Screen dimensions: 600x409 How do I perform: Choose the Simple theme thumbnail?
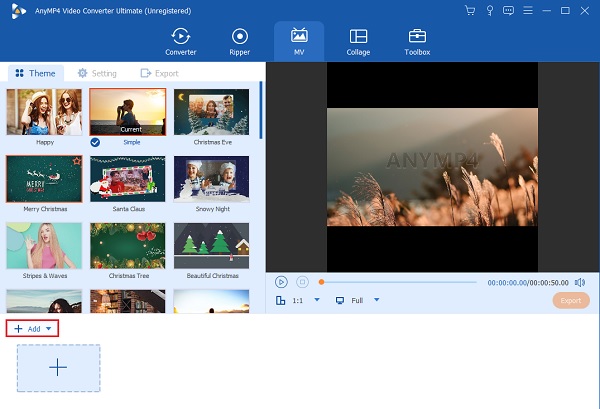pyautogui.click(x=128, y=112)
